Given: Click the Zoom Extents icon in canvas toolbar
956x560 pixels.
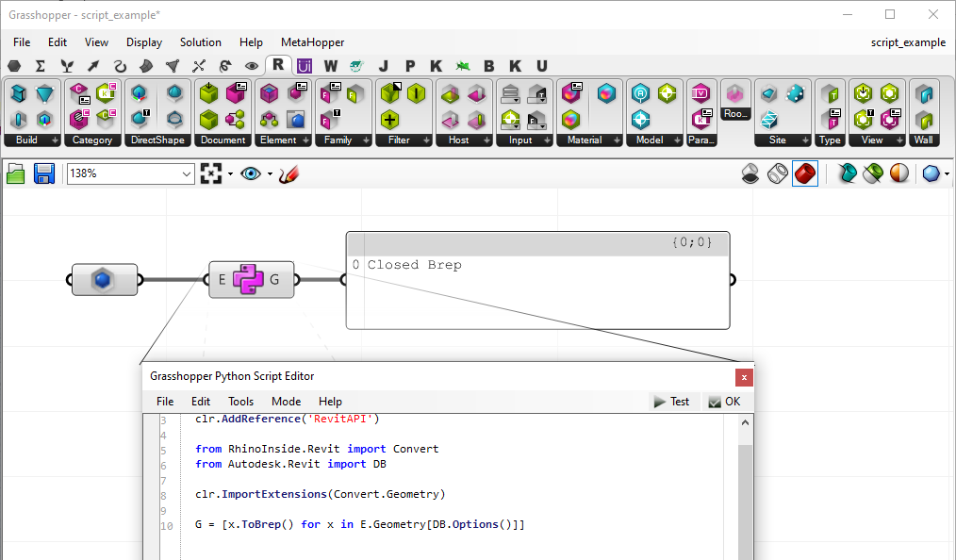Looking at the screenshot, I should pyautogui.click(x=211, y=173).
